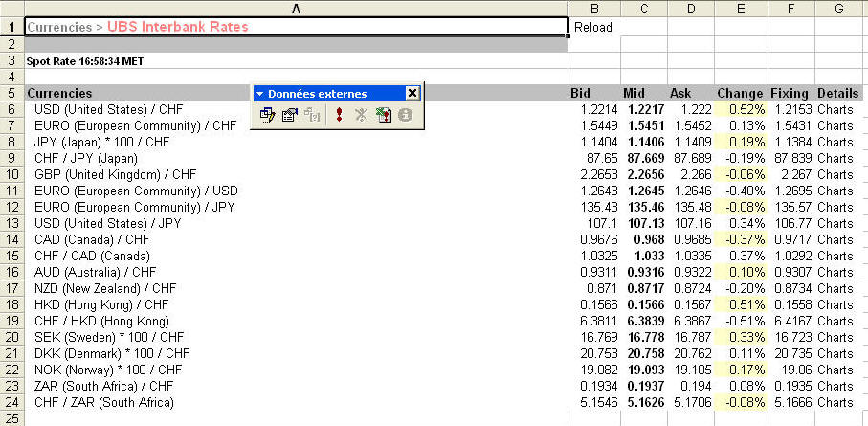The image size is (868, 426).
Task: Open Charts link for CHF / ZAR row
Action: pos(835,402)
